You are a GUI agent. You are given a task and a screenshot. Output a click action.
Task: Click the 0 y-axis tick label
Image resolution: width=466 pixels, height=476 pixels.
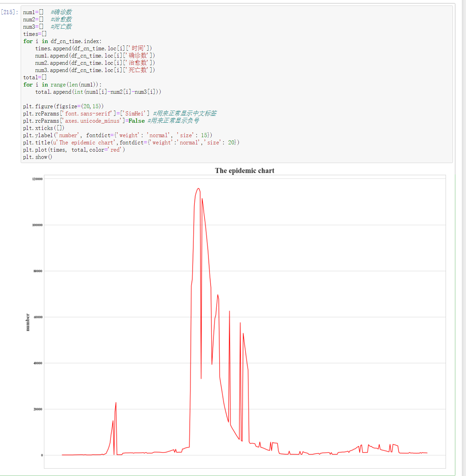[x=42, y=455]
